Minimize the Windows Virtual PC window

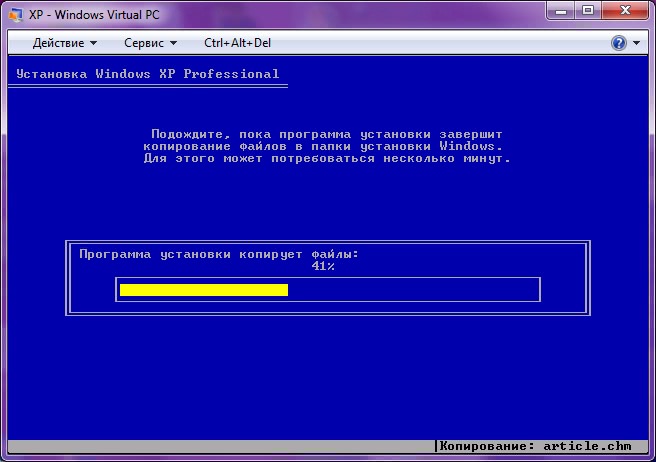[x=561, y=10]
